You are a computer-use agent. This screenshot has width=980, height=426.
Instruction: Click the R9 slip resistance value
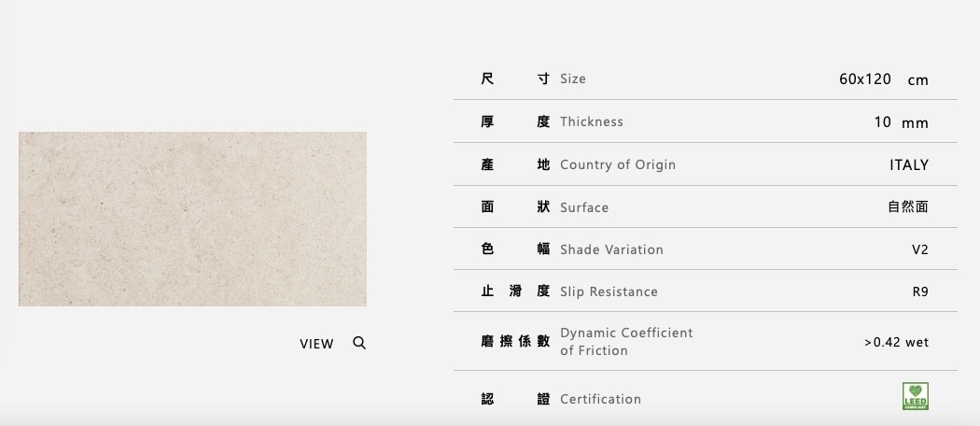tap(919, 291)
